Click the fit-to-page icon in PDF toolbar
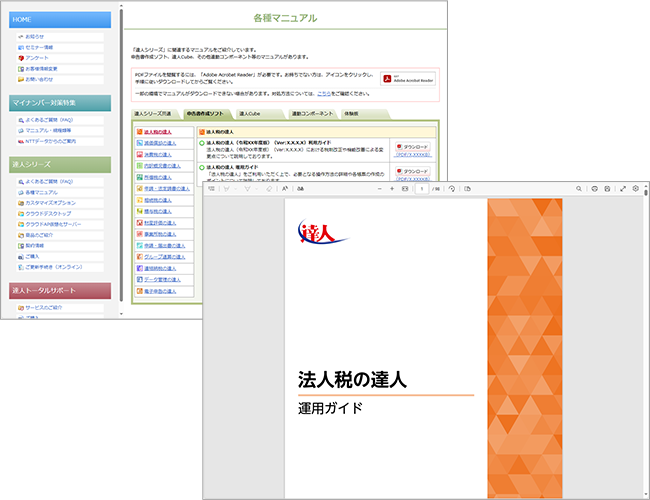 click(x=405, y=188)
